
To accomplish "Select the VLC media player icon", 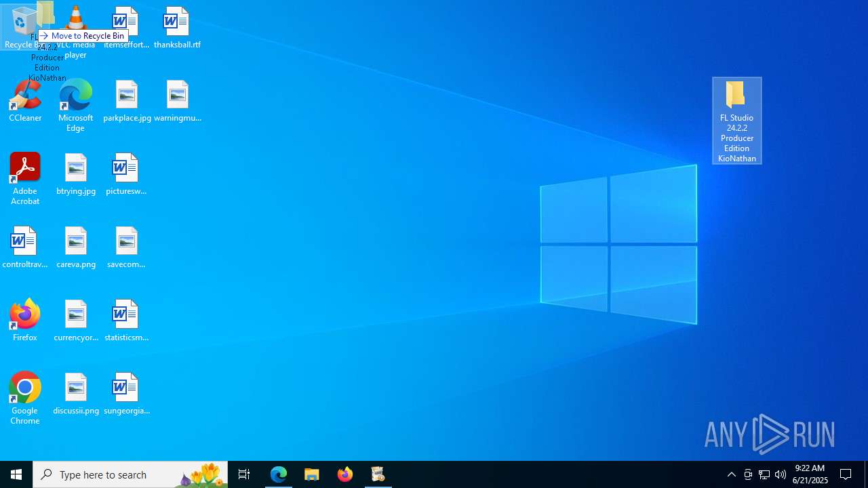I will 75,32.
